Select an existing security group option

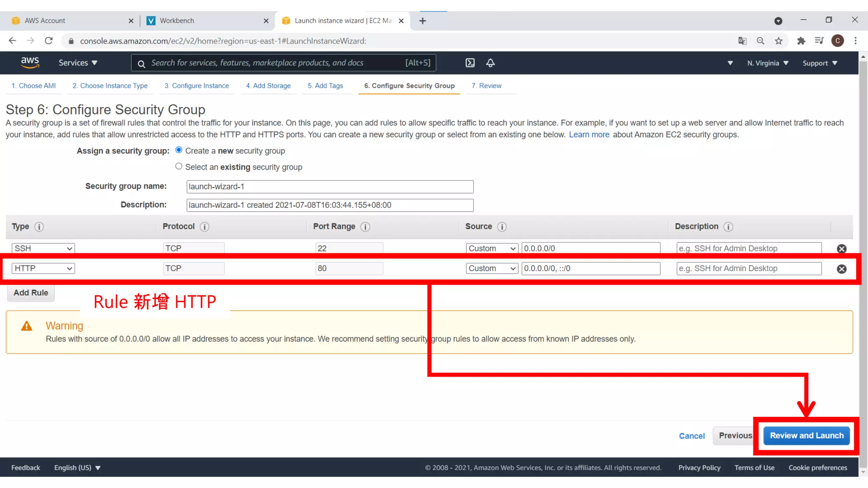click(179, 166)
